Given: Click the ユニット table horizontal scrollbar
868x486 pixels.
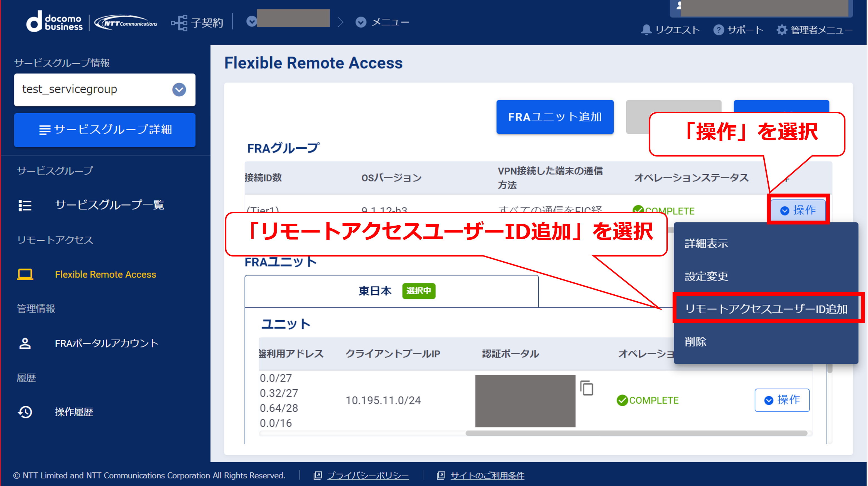Looking at the screenshot, I should pos(636,433).
